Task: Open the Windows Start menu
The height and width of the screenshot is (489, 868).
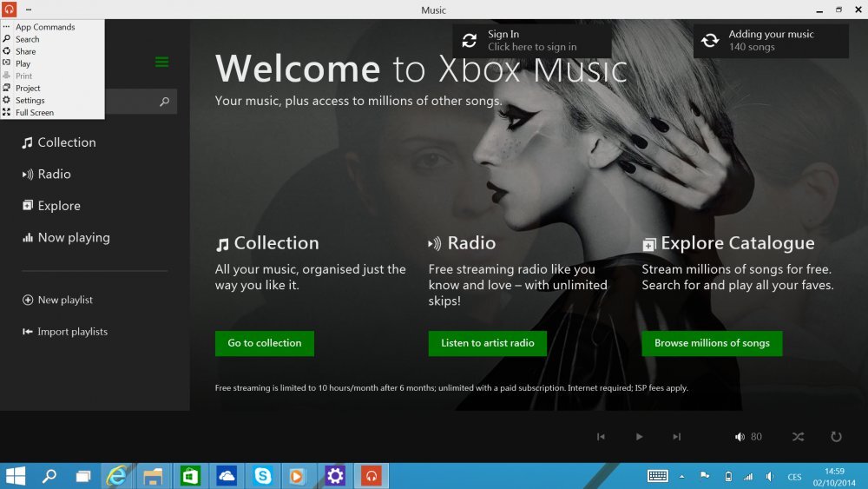Action: (x=15, y=476)
